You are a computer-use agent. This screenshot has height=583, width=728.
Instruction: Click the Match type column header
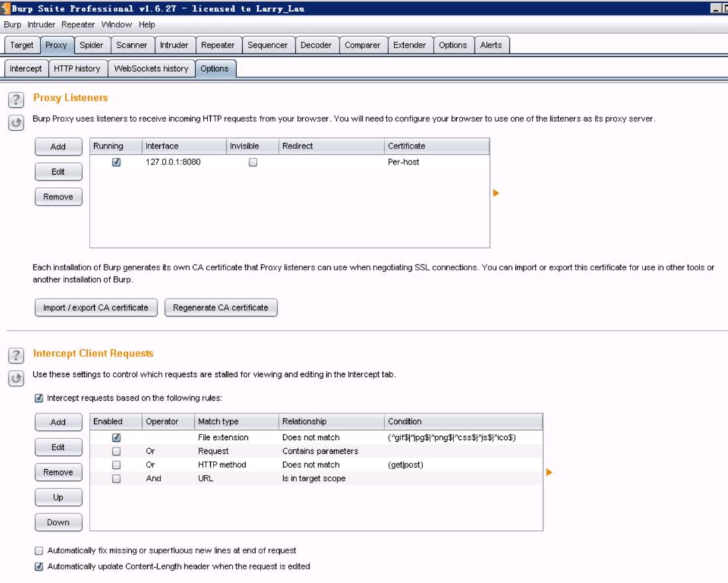pos(236,421)
